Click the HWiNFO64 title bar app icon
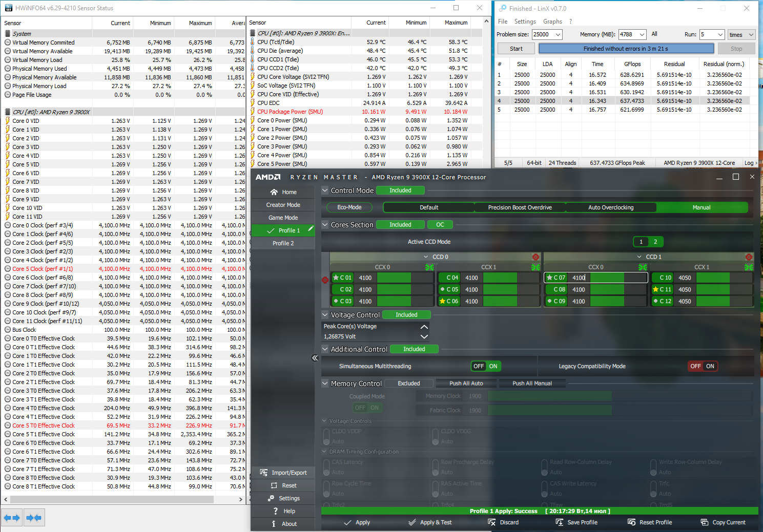The image size is (763, 532). pos(8,8)
